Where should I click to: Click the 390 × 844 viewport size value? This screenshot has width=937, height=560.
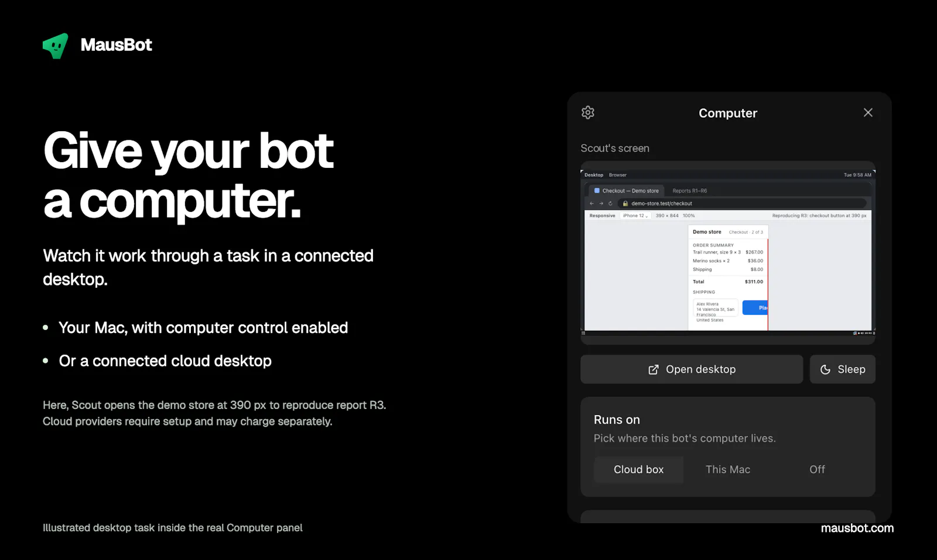(667, 215)
